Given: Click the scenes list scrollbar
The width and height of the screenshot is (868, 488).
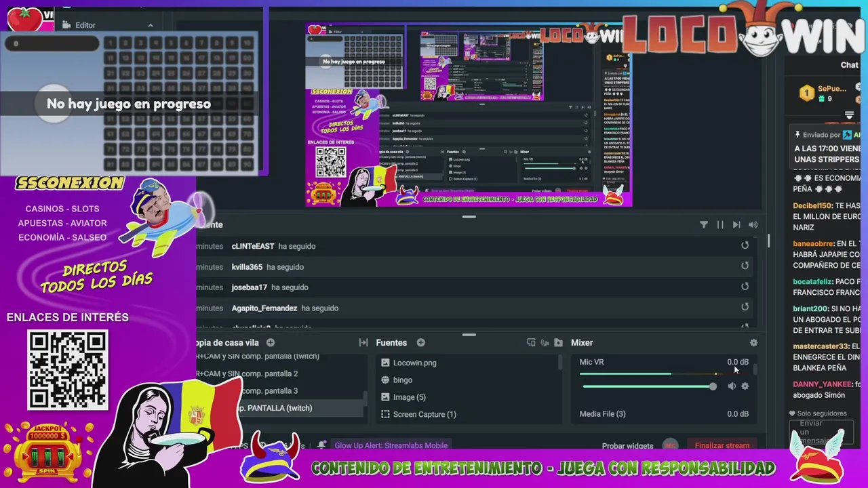Looking at the screenshot, I should click(x=366, y=400).
